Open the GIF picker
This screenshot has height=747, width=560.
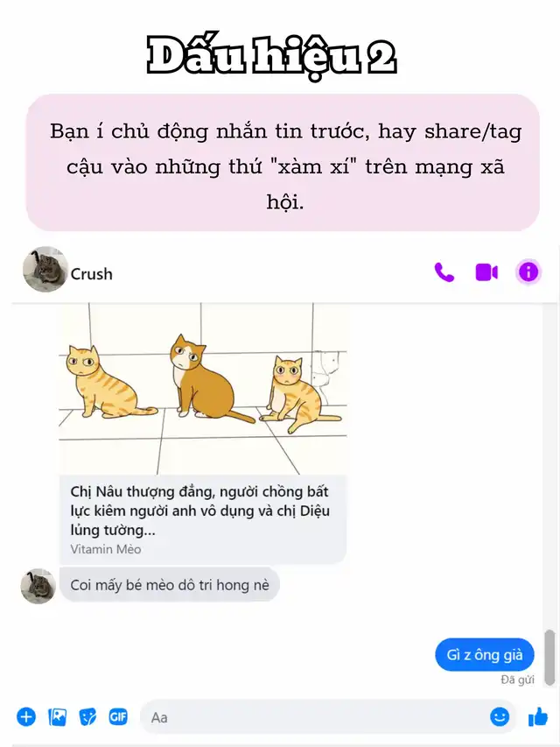118,717
